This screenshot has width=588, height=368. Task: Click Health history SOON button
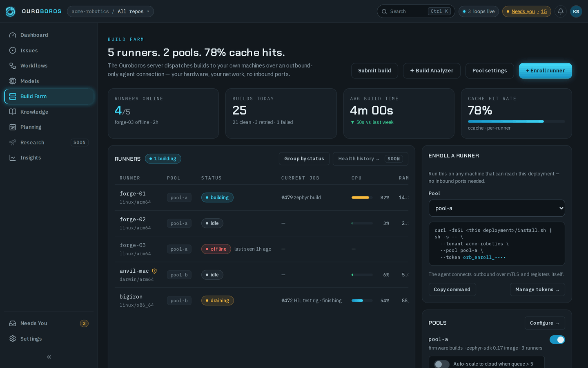pyautogui.click(x=370, y=159)
